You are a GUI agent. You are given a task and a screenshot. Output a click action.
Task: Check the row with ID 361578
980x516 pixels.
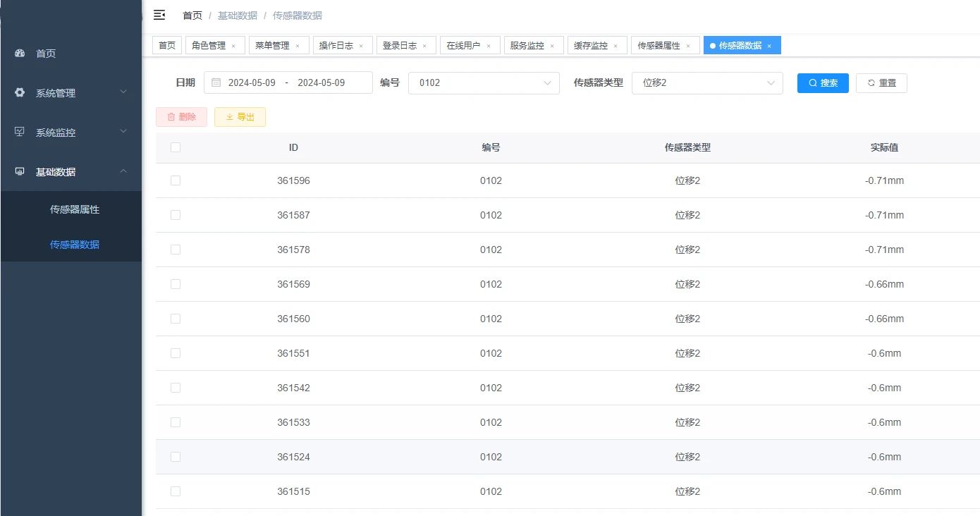(176, 250)
